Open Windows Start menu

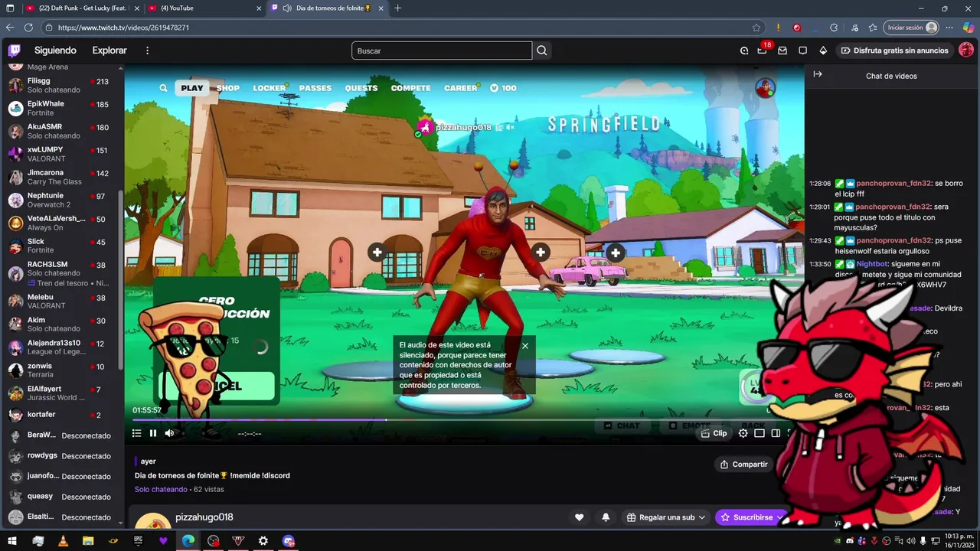12,541
